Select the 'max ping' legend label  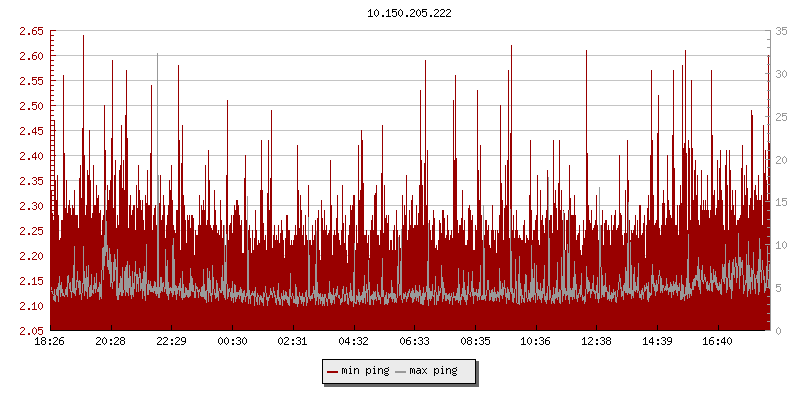tap(433, 371)
